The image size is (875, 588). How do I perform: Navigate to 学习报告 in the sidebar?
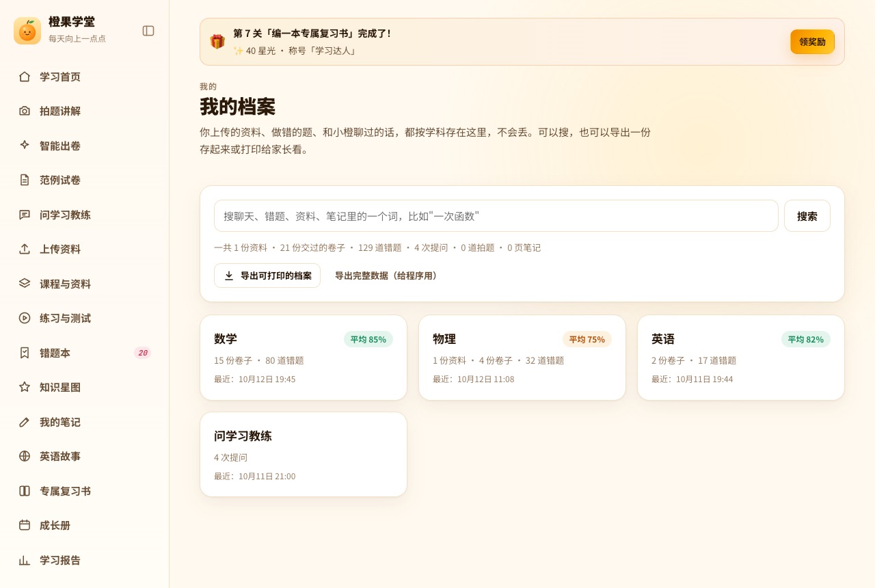85,560
